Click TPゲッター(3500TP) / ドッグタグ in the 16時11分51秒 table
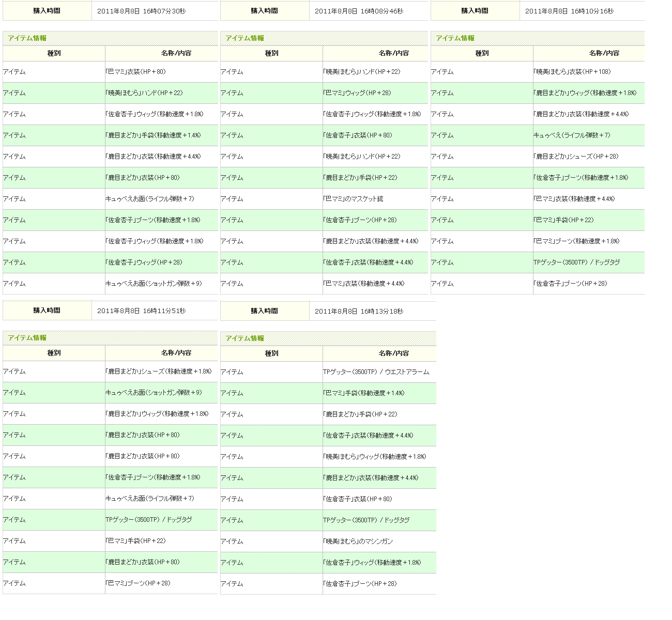 [x=148, y=520]
